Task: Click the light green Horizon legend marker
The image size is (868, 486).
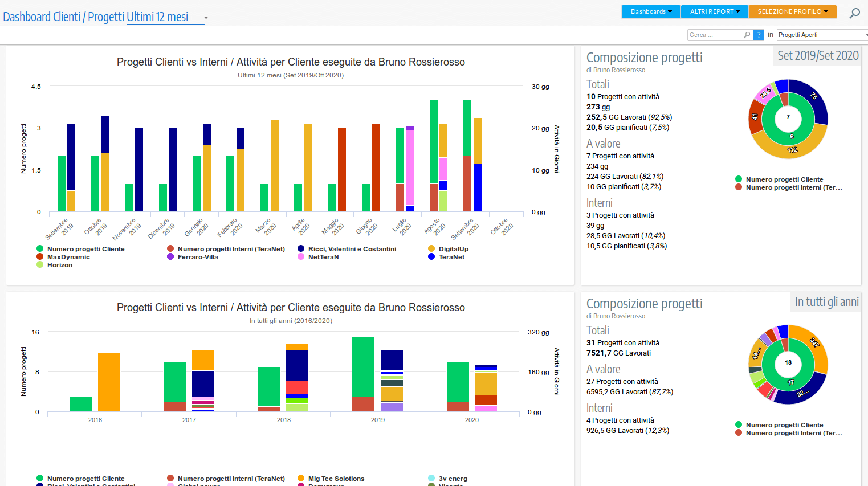Action: tap(40, 265)
